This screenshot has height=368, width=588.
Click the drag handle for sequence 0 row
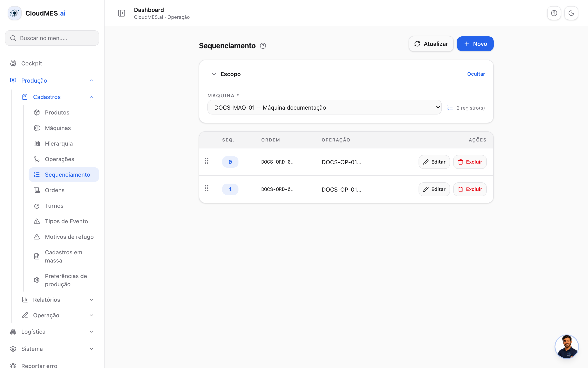pos(207,161)
